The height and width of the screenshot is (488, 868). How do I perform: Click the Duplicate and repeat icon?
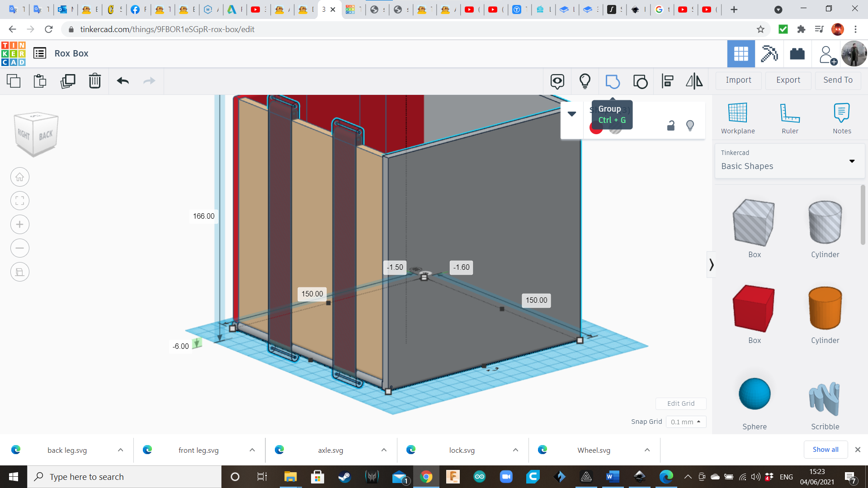68,81
